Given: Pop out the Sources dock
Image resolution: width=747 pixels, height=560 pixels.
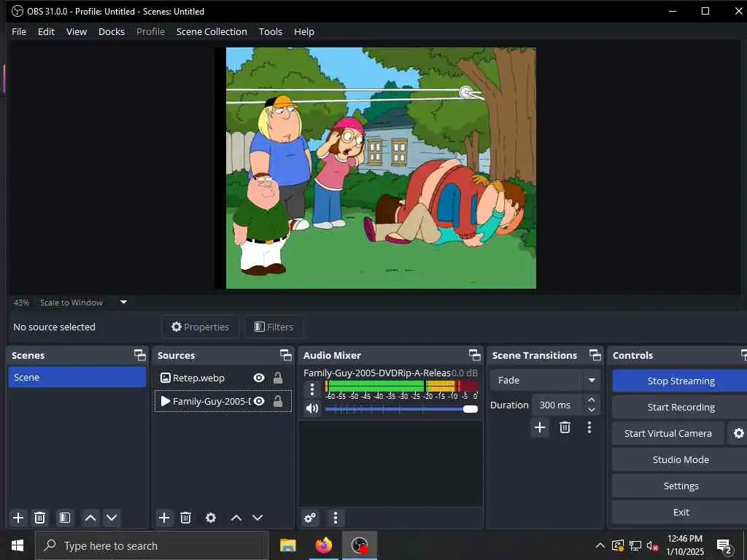Looking at the screenshot, I should 286,355.
